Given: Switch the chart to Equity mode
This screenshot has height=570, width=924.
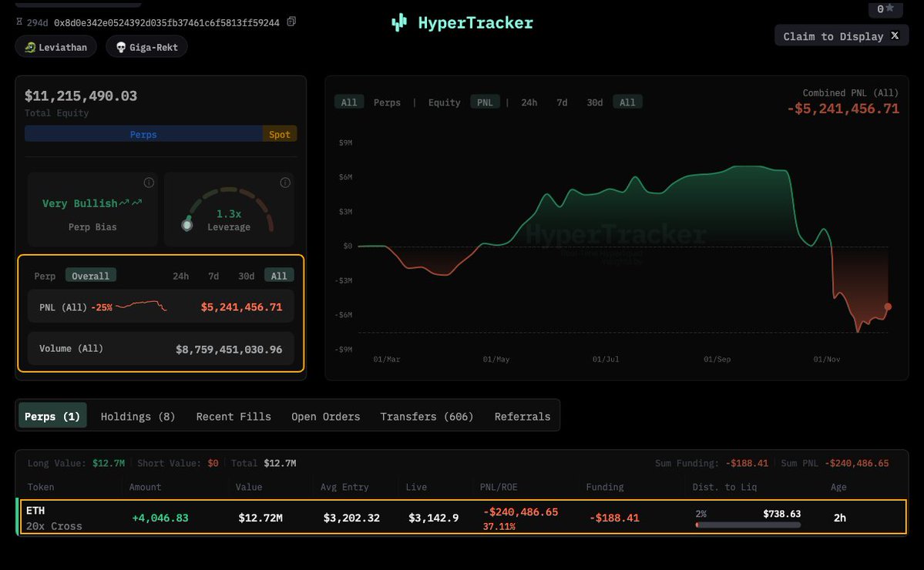Looking at the screenshot, I should point(444,102).
